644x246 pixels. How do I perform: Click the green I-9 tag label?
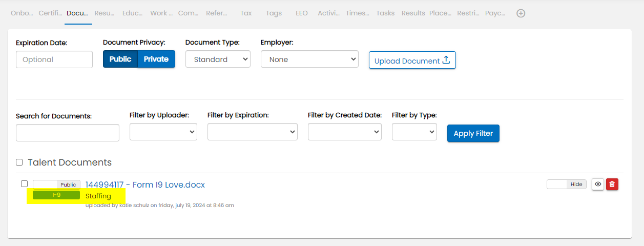[56, 195]
